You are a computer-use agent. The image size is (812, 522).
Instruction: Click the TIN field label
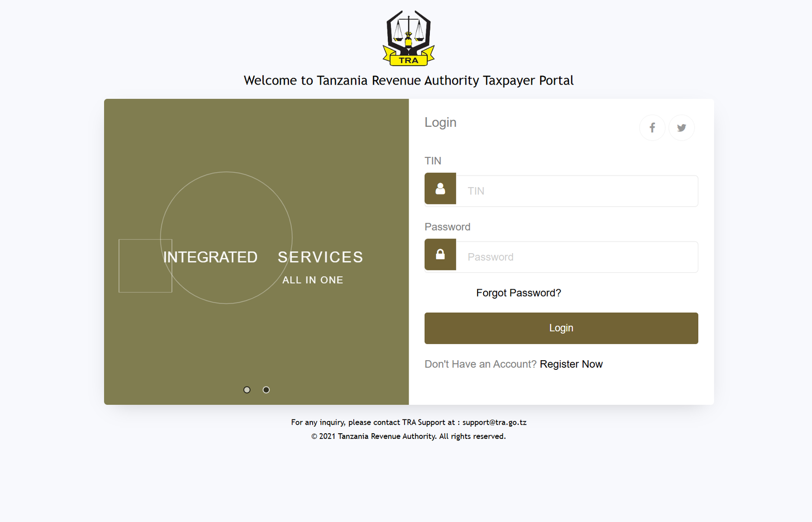coord(433,161)
